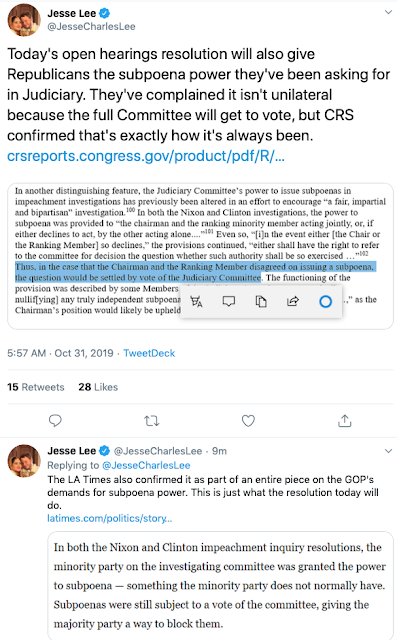
Task: Like the tweet with heart icon
Action: [x=248, y=420]
